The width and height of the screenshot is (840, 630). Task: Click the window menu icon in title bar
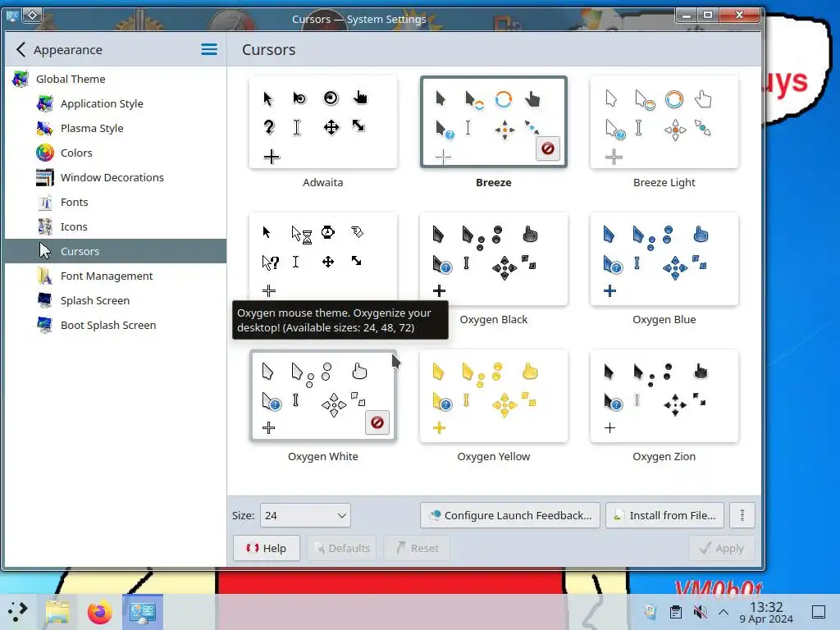[11, 16]
